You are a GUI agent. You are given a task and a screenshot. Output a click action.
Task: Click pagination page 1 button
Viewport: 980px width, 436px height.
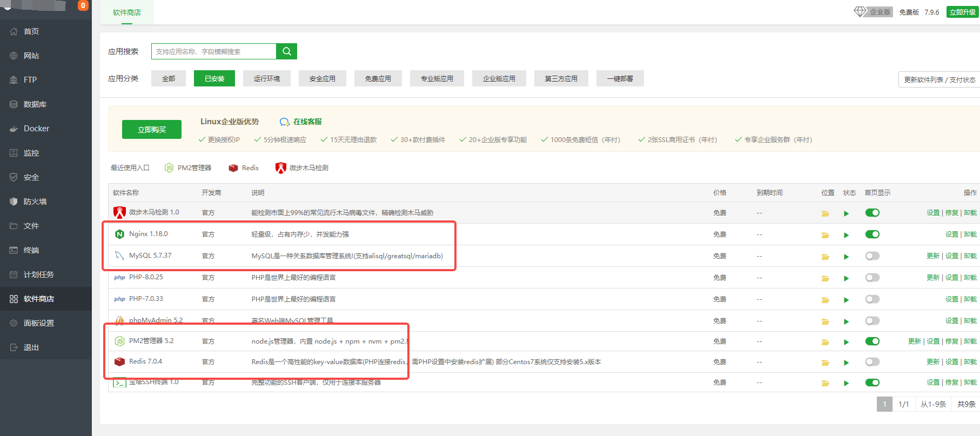pyautogui.click(x=884, y=404)
